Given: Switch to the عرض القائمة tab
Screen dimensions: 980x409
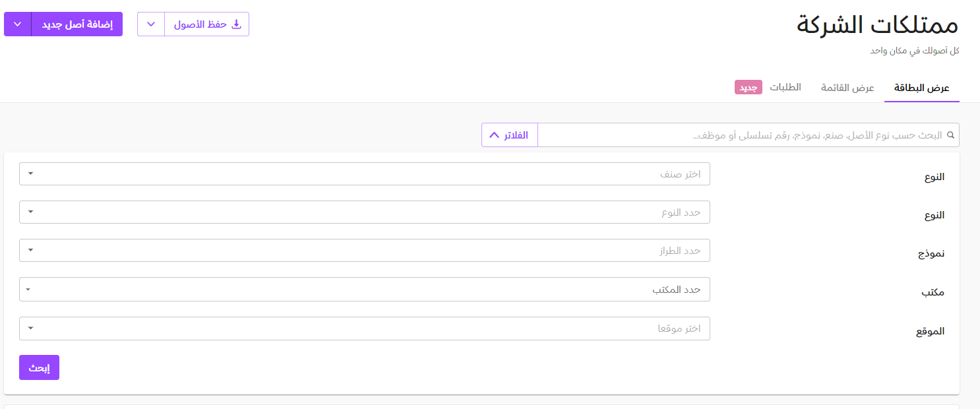Looking at the screenshot, I should coord(847,88).
